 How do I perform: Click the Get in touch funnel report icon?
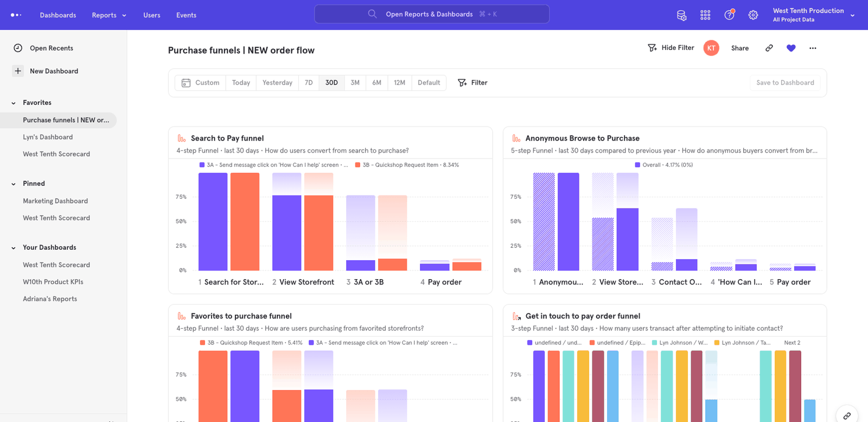point(516,316)
